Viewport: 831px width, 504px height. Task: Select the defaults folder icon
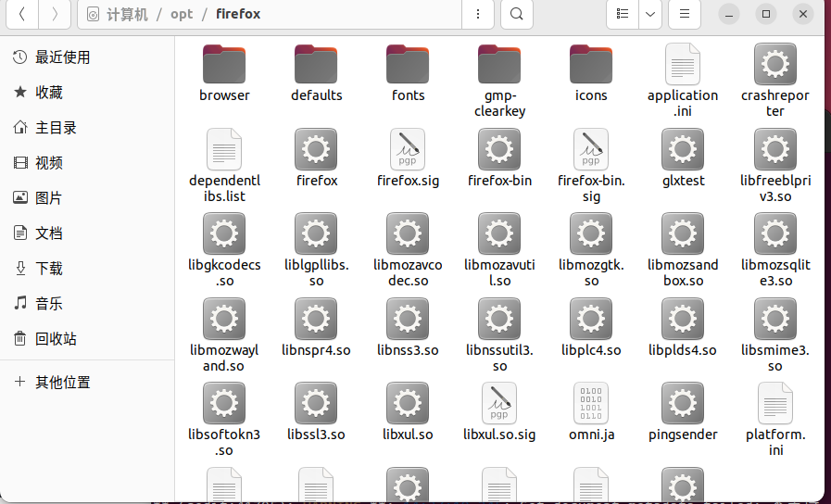[316, 64]
